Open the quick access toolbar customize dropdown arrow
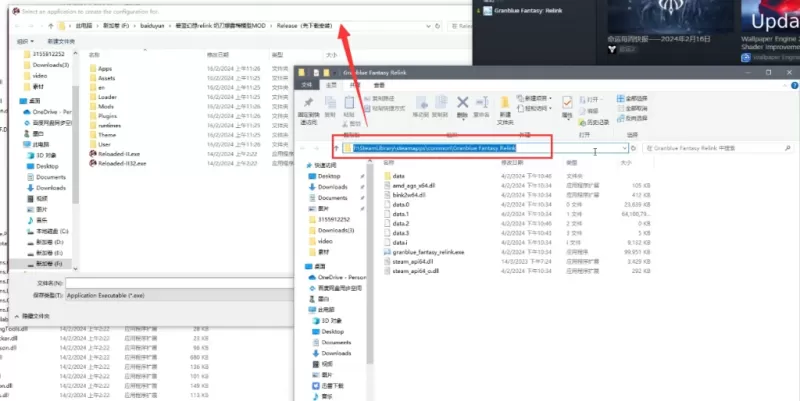This screenshot has height=401, width=800. [x=336, y=73]
